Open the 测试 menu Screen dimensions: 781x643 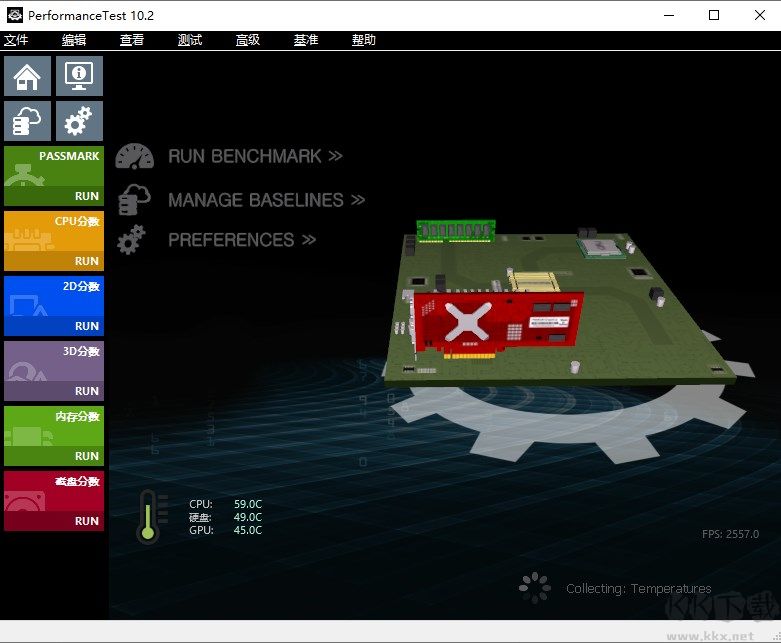point(190,40)
